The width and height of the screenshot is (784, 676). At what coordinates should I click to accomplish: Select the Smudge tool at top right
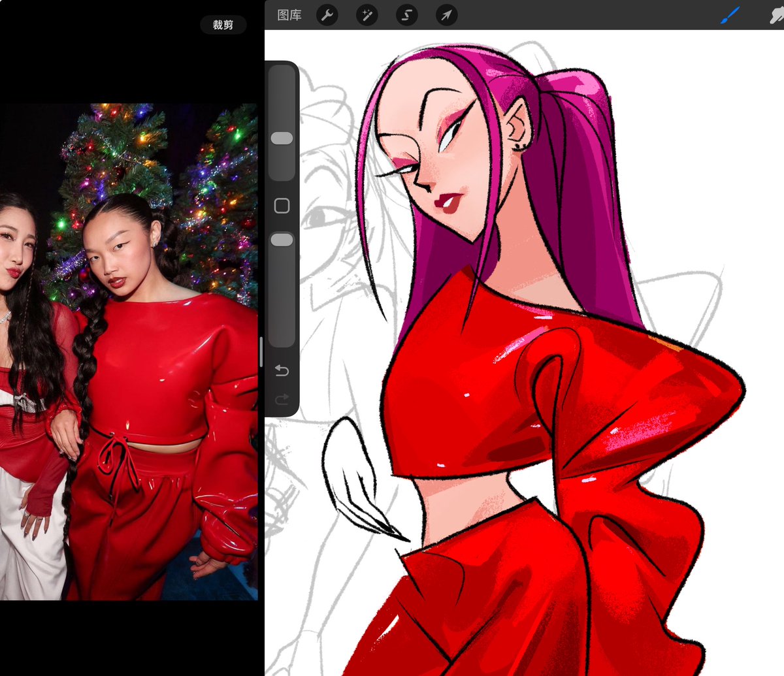tap(776, 16)
